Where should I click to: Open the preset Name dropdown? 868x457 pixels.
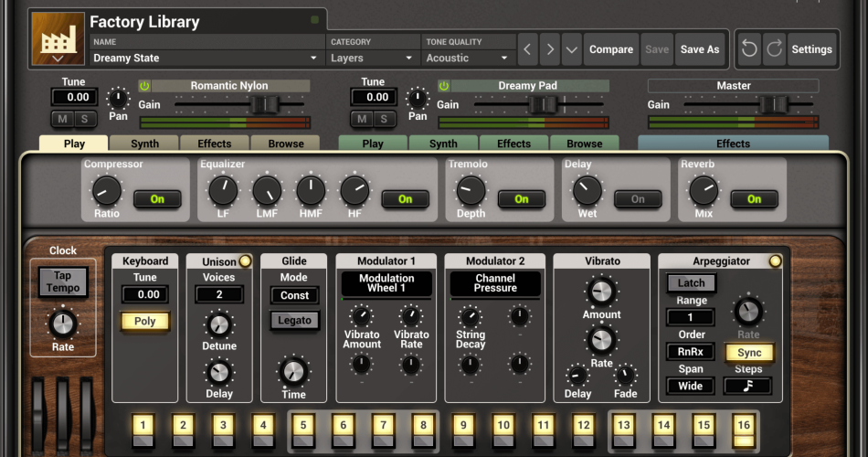[x=208, y=58]
